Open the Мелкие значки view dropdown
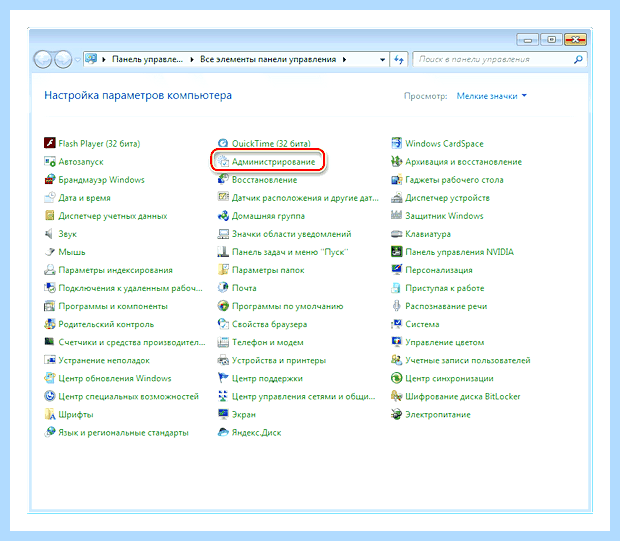620x541 pixels. [x=491, y=96]
